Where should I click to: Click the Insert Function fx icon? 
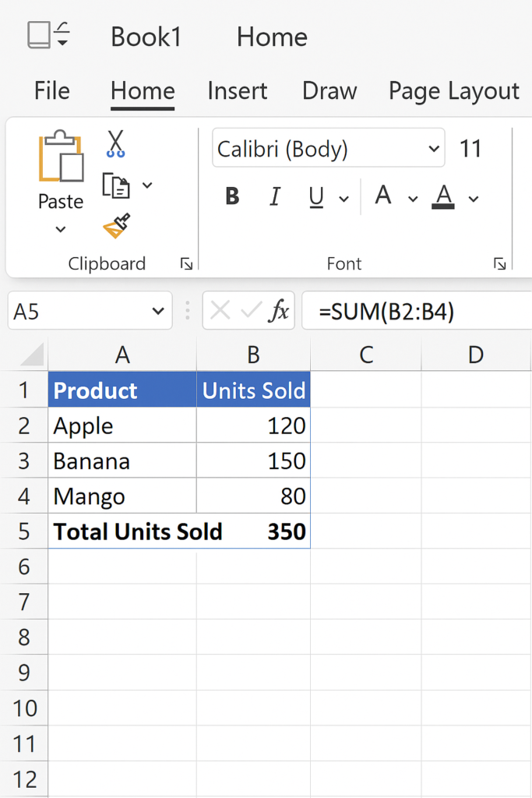click(x=278, y=312)
